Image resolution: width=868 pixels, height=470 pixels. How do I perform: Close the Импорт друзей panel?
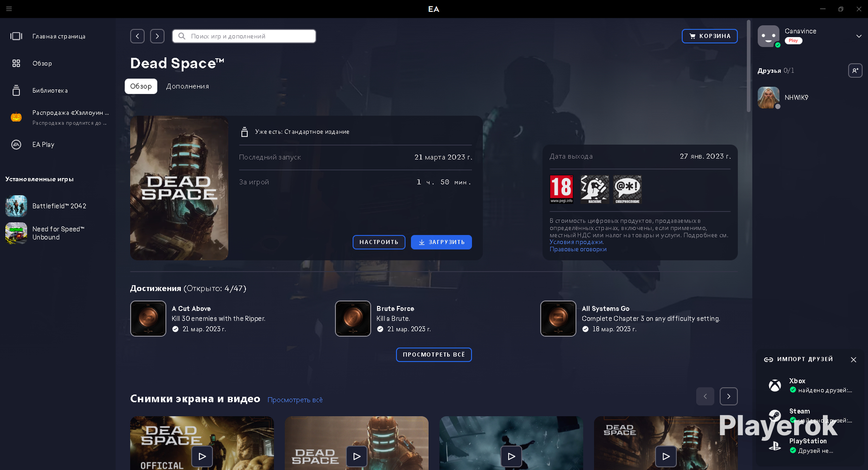tap(853, 360)
